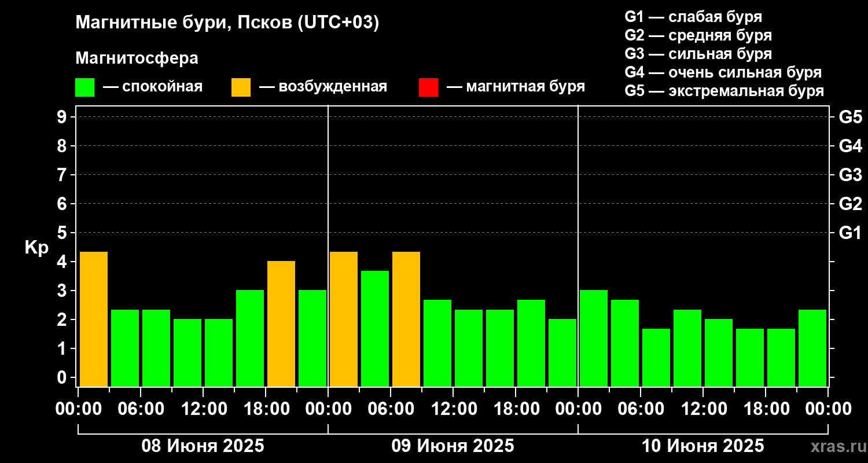The height and width of the screenshot is (463, 868).
Task: Click the 'G1' label on the right axis
Action: (850, 233)
